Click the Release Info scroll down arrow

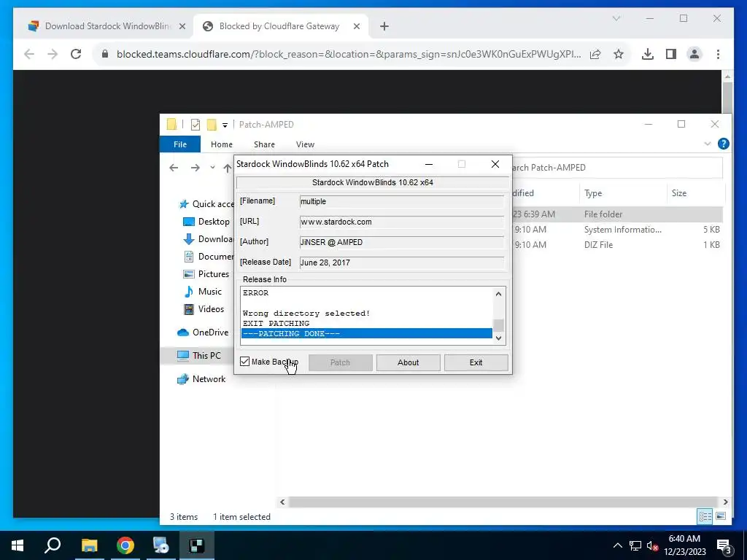pyautogui.click(x=498, y=338)
